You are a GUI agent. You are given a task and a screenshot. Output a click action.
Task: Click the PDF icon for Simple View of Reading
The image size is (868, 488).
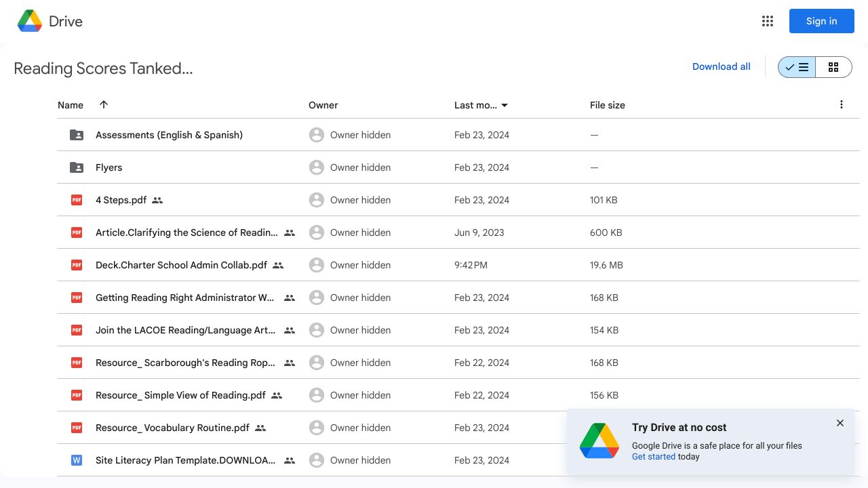(77, 395)
